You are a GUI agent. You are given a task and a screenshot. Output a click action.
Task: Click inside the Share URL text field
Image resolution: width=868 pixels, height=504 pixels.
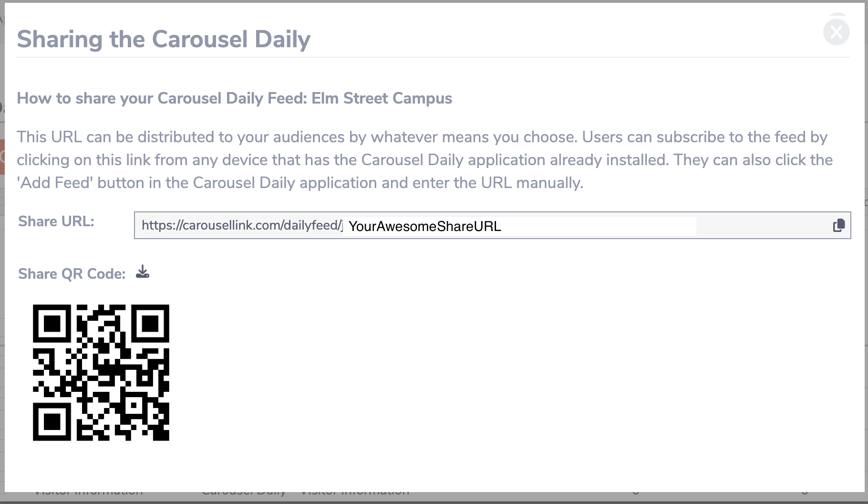click(x=492, y=225)
